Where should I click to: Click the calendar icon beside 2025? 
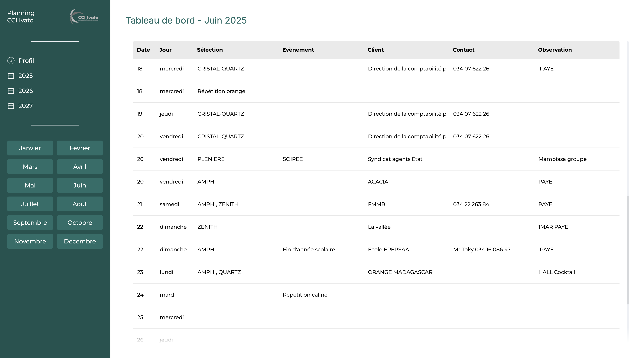[11, 76]
